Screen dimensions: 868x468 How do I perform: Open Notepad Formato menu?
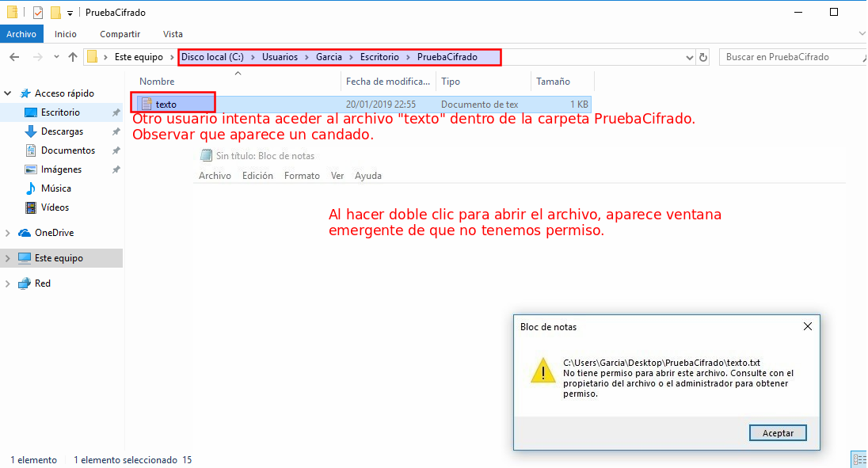coord(302,176)
